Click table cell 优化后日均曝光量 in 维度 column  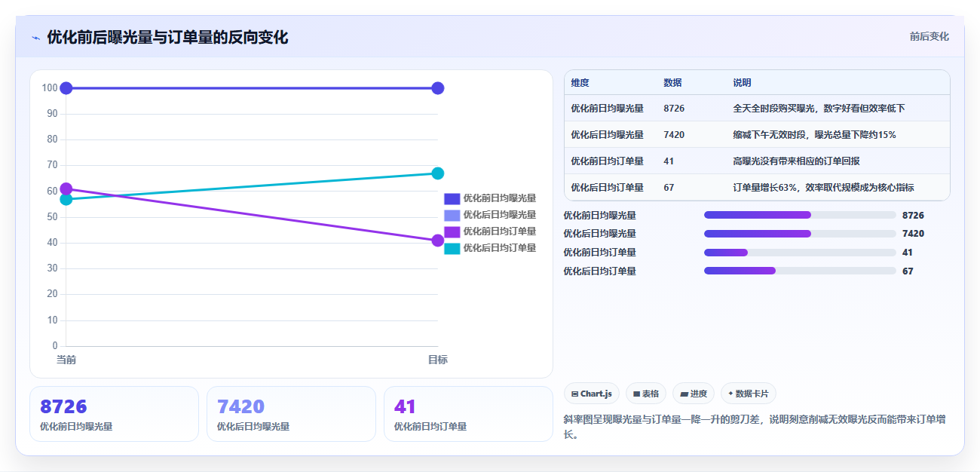(607, 135)
